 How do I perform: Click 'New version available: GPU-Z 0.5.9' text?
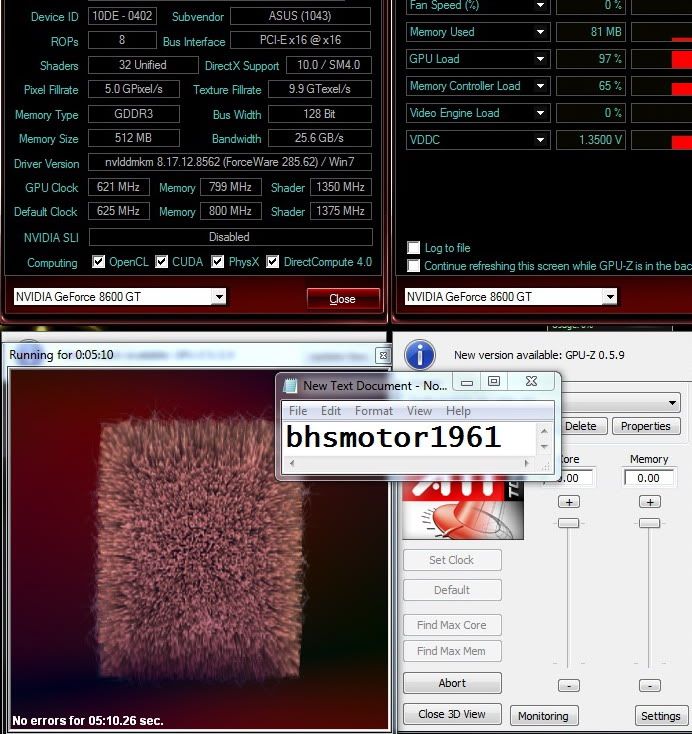click(x=539, y=355)
